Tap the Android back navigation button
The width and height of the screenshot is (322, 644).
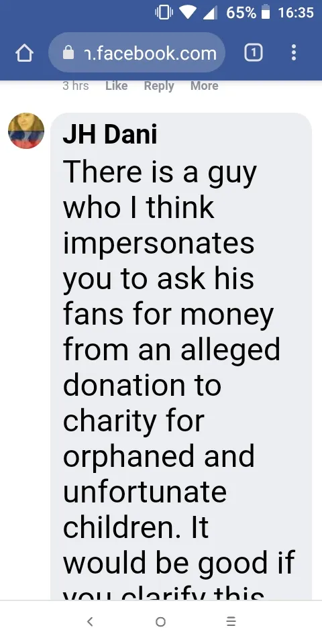pos(91,621)
